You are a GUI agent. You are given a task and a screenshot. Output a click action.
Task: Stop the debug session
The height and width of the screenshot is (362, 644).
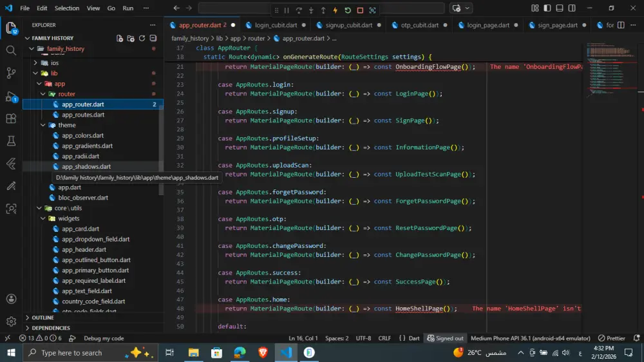pyautogui.click(x=360, y=10)
